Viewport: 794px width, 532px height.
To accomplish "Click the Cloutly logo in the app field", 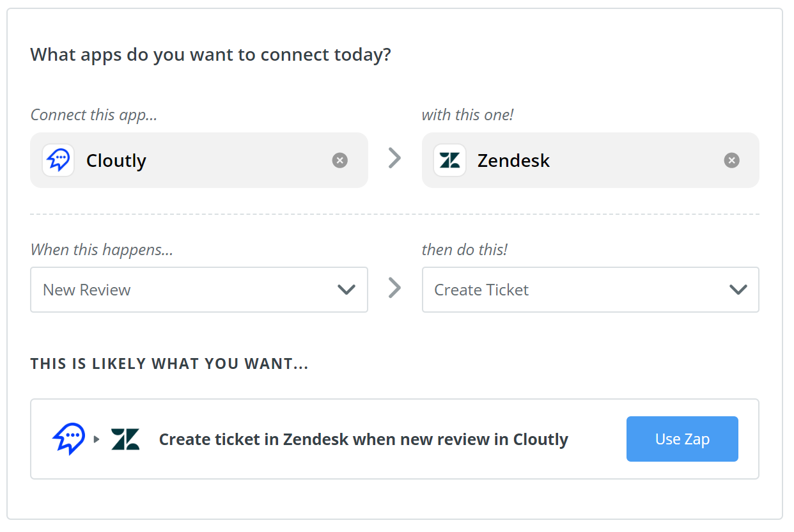I will coord(58,160).
